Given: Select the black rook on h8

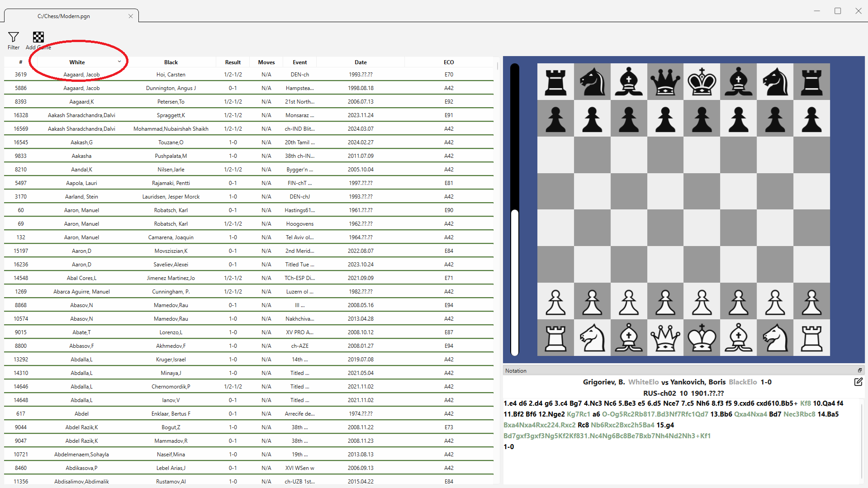Looking at the screenshot, I should coord(811,81).
